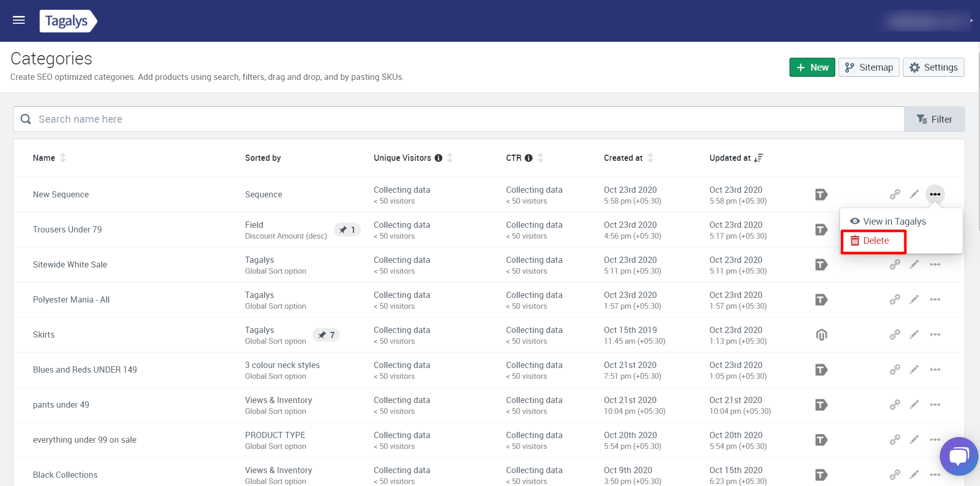More options for Blues and Reds UNDER 149
Screen dimensions: 980x486
pyautogui.click(x=935, y=370)
